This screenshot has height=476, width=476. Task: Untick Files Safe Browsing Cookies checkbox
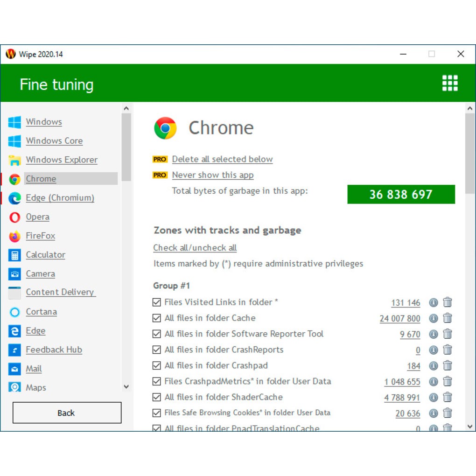pos(157,413)
